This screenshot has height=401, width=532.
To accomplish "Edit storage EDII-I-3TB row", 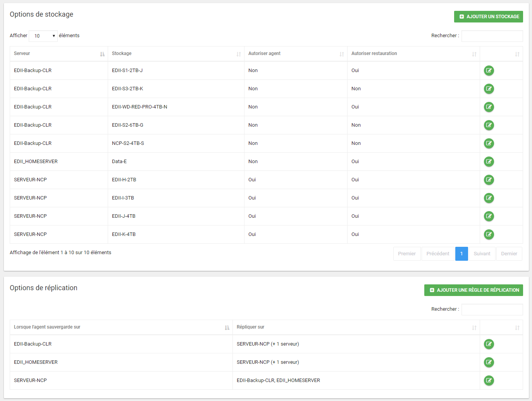I will tap(489, 198).
